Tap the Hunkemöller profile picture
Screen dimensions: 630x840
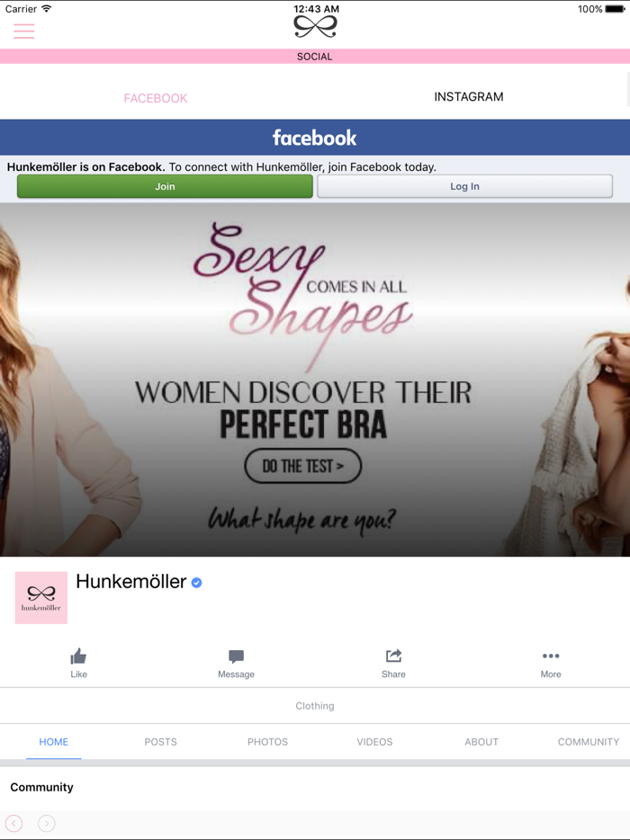[40, 596]
